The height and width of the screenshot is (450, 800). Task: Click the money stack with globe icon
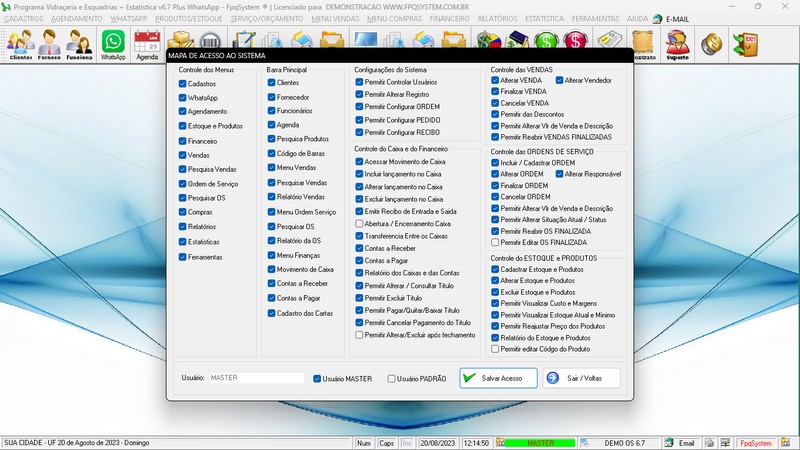tap(488, 40)
